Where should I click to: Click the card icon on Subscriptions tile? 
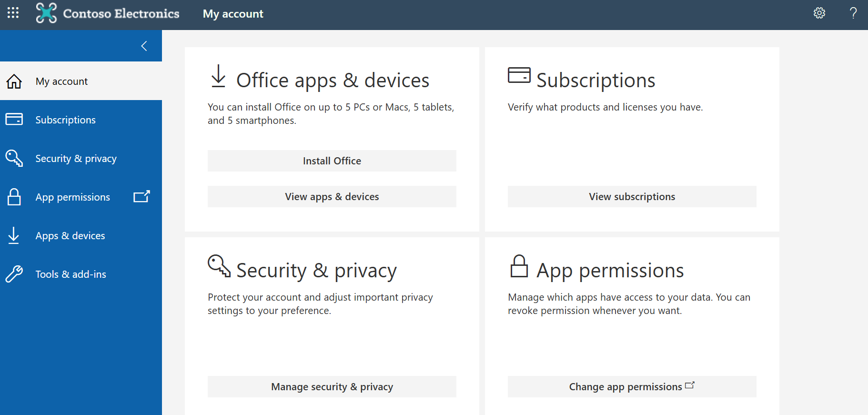tap(519, 75)
